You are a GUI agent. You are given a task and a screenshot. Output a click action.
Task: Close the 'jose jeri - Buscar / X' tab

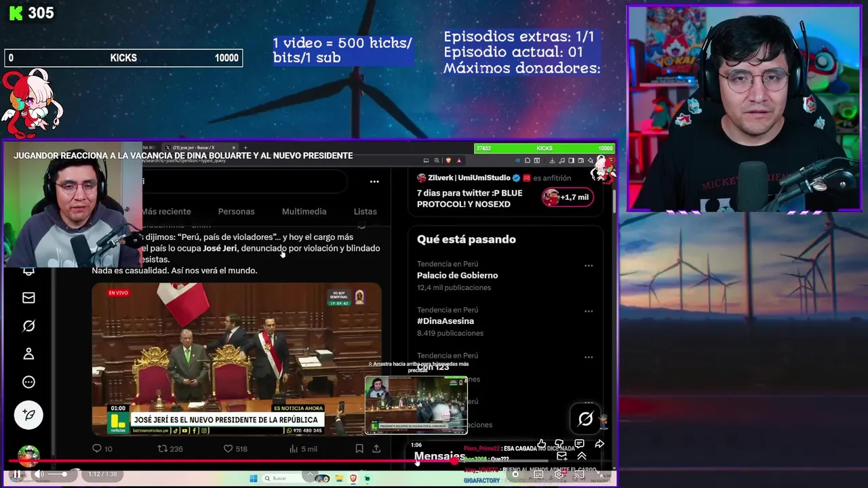click(x=233, y=148)
